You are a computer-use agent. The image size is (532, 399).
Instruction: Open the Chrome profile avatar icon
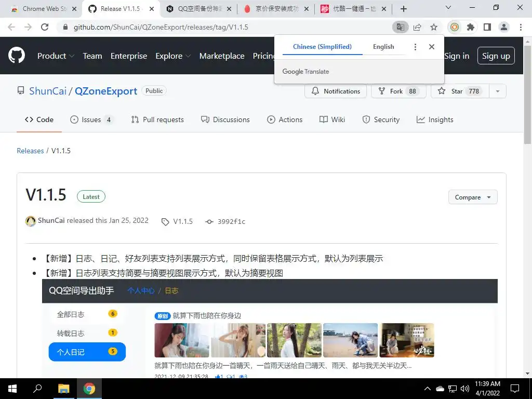click(x=504, y=27)
